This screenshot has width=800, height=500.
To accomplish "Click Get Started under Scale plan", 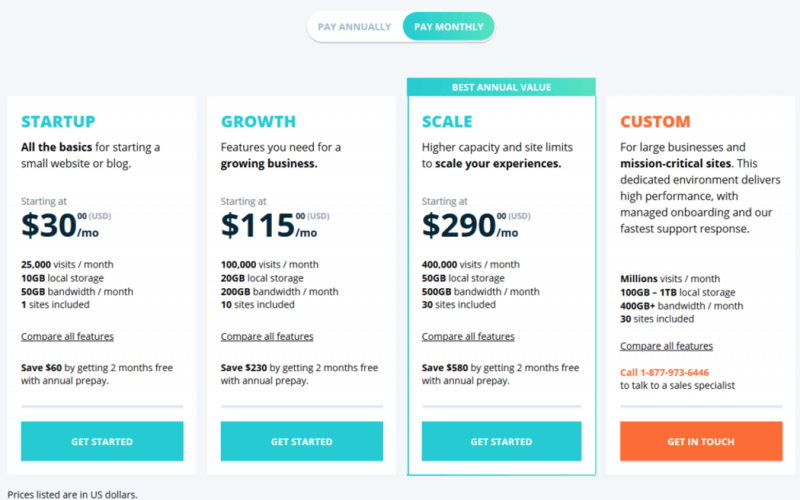I will pyautogui.click(x=501, y=441).
